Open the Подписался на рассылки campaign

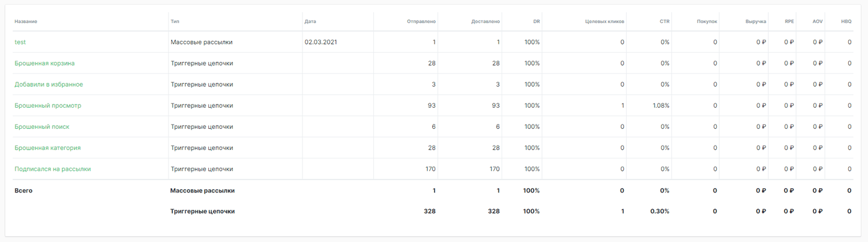[x=53, y=169]
